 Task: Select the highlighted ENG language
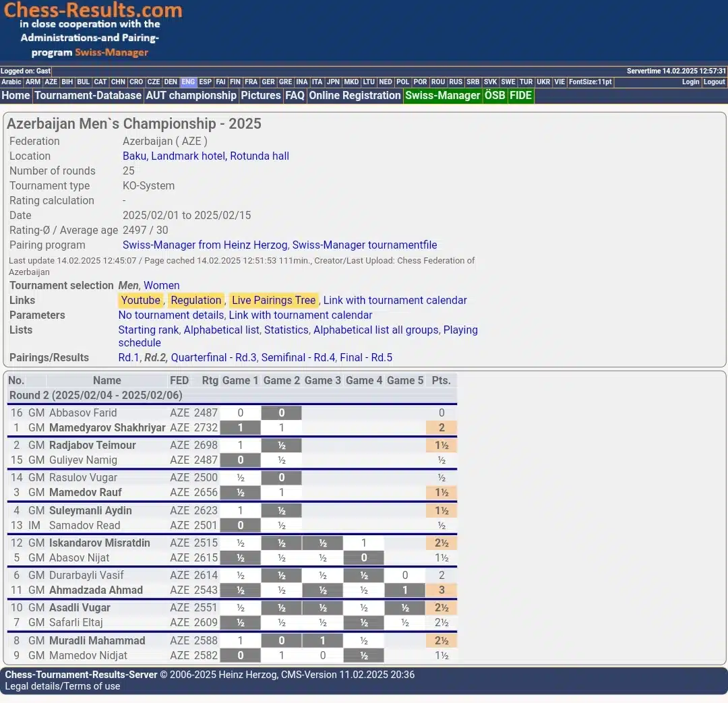point(188,82)
